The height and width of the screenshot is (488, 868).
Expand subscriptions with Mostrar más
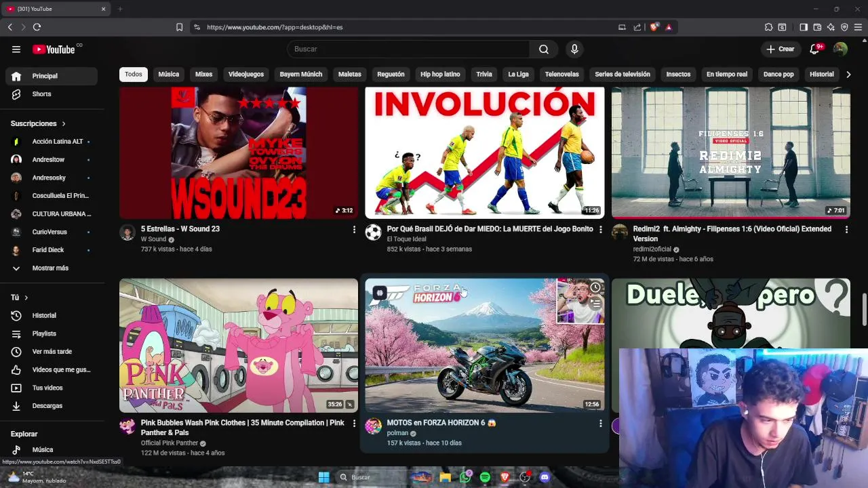pos(49,268)
